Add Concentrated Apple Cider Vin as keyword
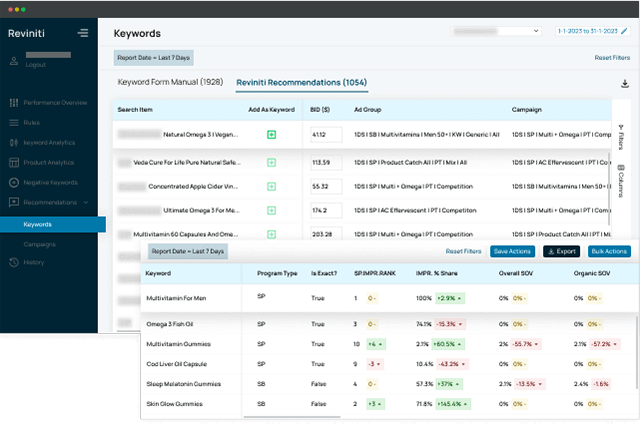This screenshot has width=640, height=424. point(271,186)
